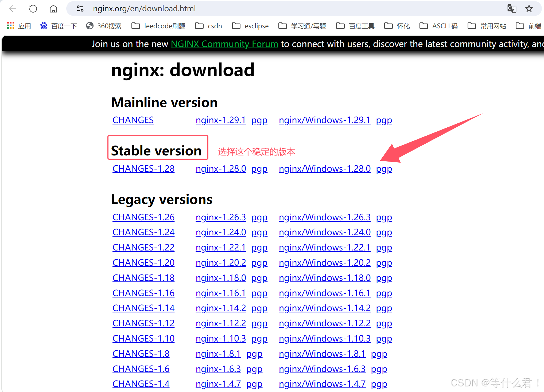Download nginx-1.4.7 source
This screenshot has width=544, height=392.
[x=218, y=384]
